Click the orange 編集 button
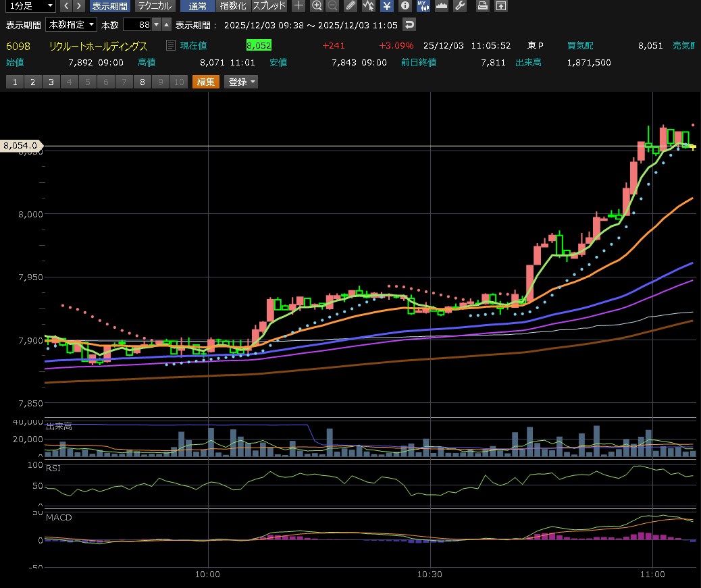The width and height of the screenshot is (701, 588). 206,82
